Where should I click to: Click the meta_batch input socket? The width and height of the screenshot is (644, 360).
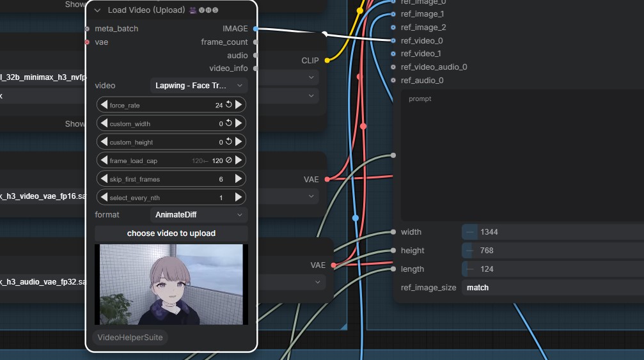[87, 29]
